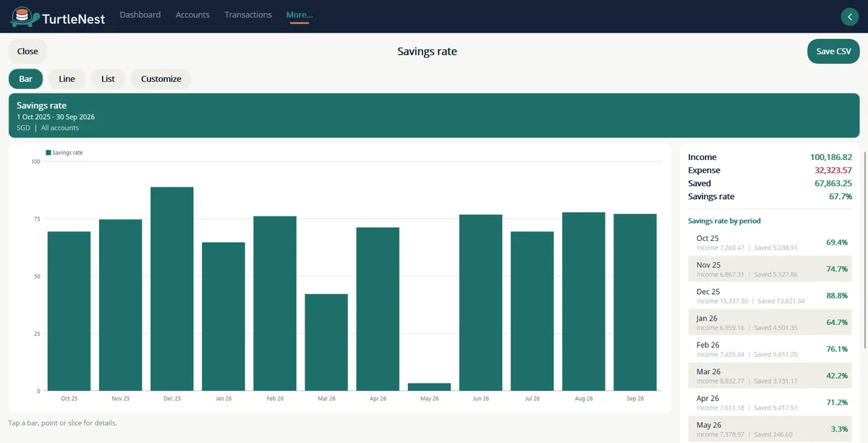Click the Dec 25 period row

click(770, 296)
